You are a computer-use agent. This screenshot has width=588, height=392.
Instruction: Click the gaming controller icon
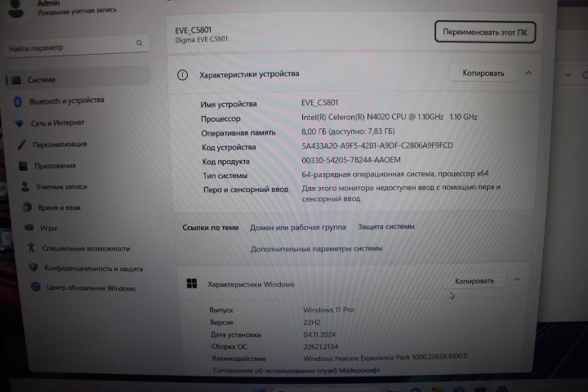[x=29, y=227]
